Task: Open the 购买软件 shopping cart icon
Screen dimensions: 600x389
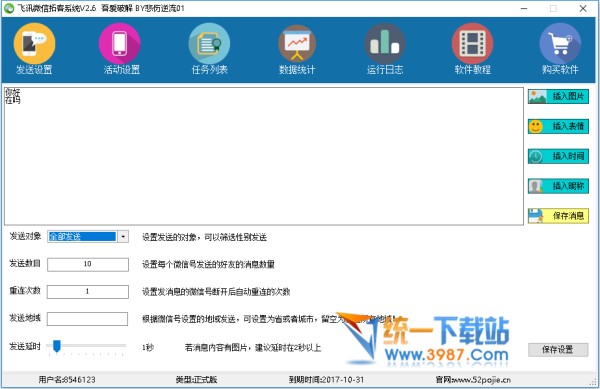Action: pos(560,44)
